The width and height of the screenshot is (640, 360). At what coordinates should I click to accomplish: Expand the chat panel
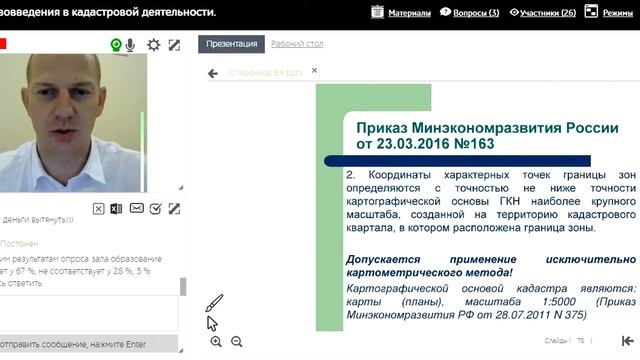[174, 209]
